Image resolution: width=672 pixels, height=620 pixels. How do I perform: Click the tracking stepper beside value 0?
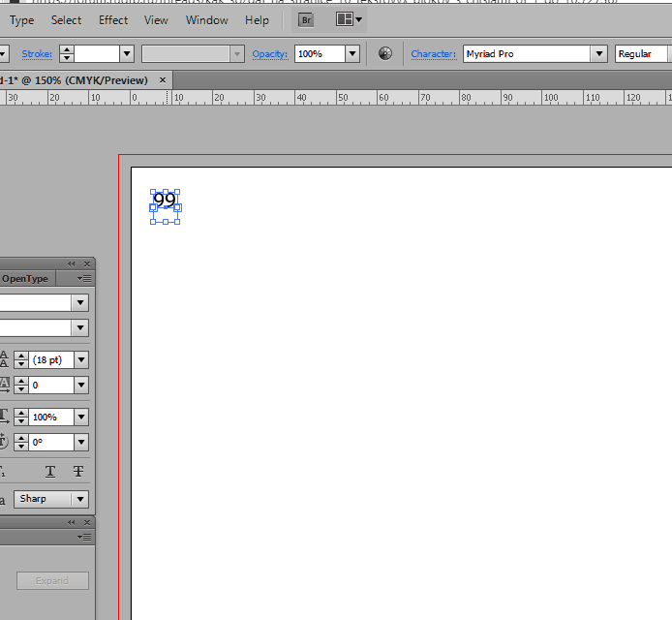21,385
